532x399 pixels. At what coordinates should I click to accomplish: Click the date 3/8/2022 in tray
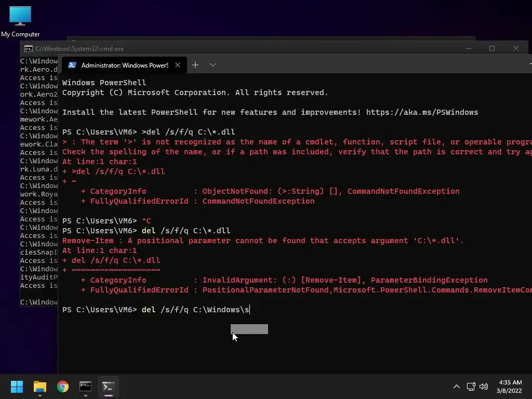click(509, 391)
